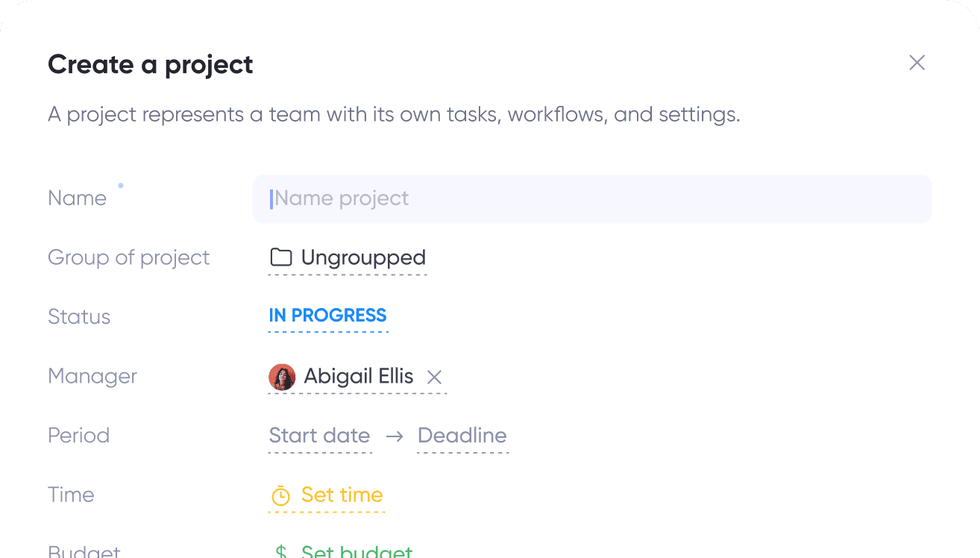Click the dollar icon beside Set budget
This screenshot has height=558, width=980.
click(280, 551)
